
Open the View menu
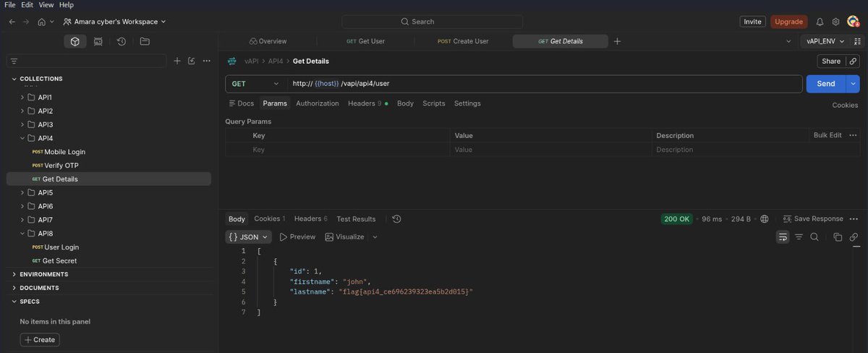tap(47, 5)
